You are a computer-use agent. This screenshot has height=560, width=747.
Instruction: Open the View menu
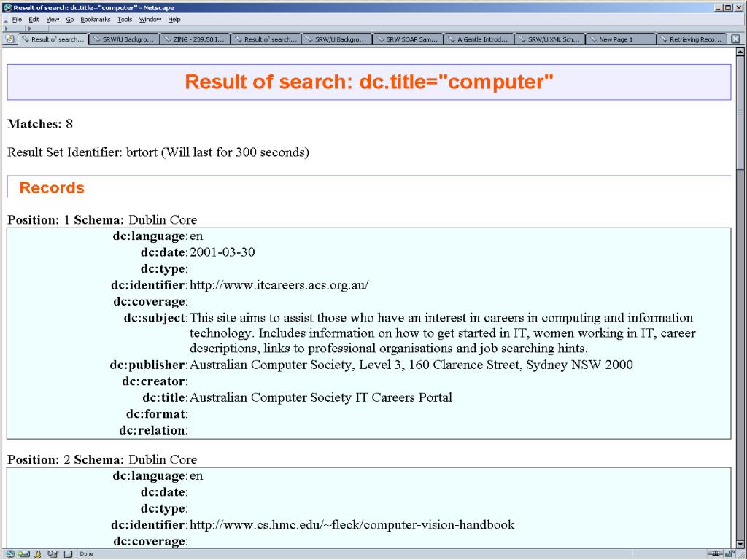53,20
